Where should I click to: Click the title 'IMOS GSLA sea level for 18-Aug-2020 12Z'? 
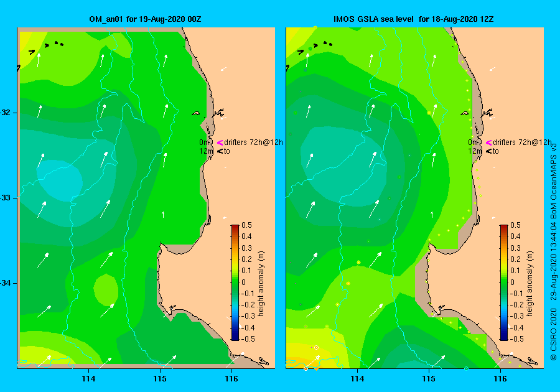414,19
